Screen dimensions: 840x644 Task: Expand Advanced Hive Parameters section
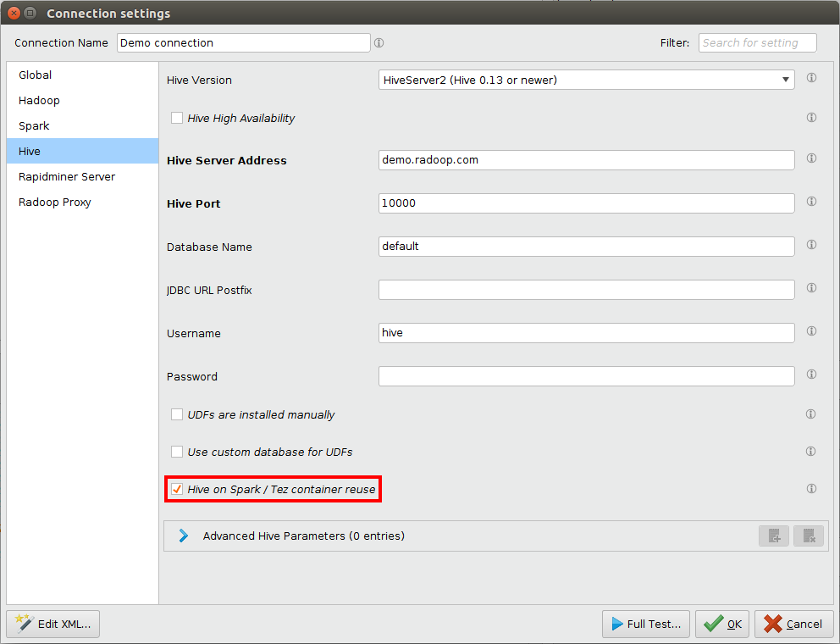click(x=184, y=536)
